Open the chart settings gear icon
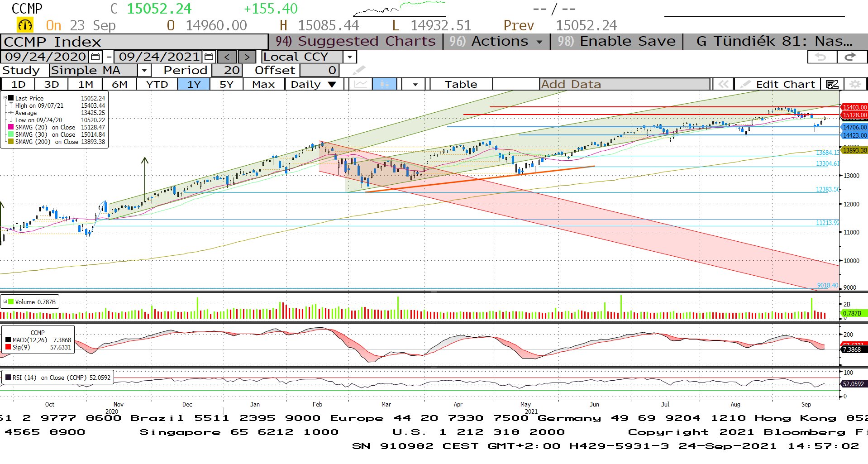Screen dimensions: 868x464 coord(855,84)
